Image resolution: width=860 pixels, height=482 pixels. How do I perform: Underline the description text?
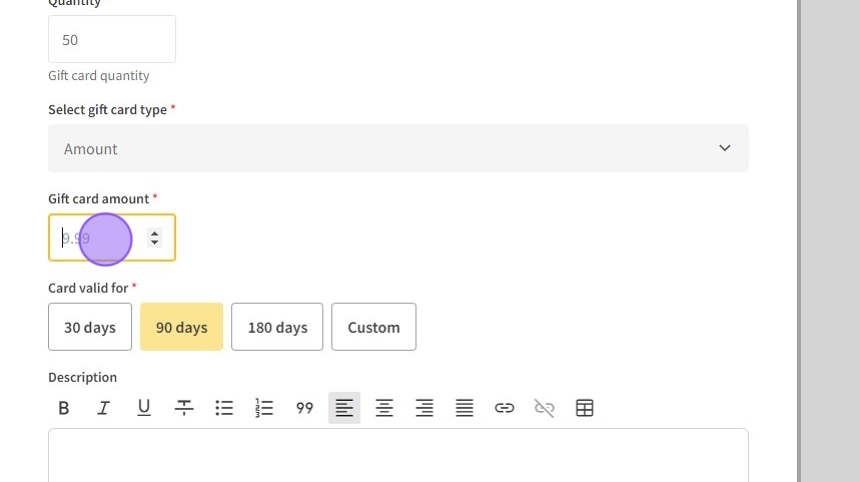pos(144,408)
